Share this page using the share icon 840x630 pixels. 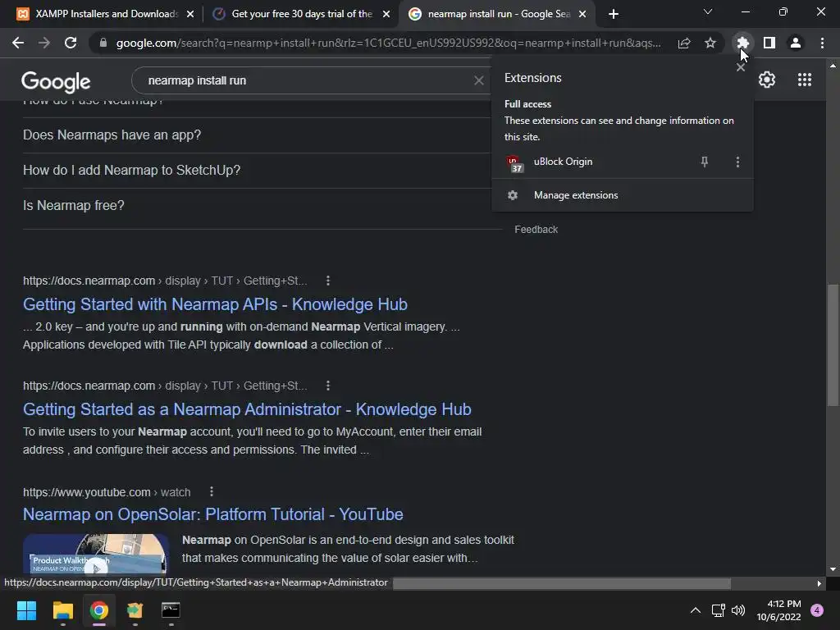tap(684, 43)
